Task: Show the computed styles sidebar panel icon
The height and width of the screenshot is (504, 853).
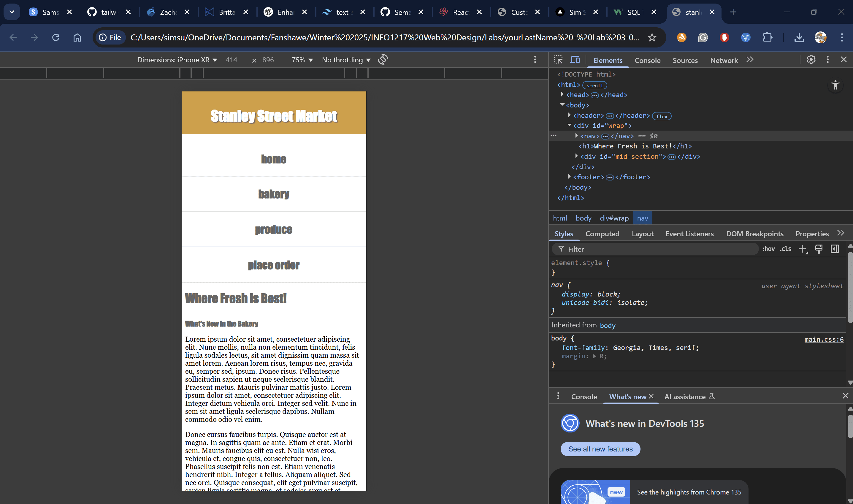Action: [835, 249]
